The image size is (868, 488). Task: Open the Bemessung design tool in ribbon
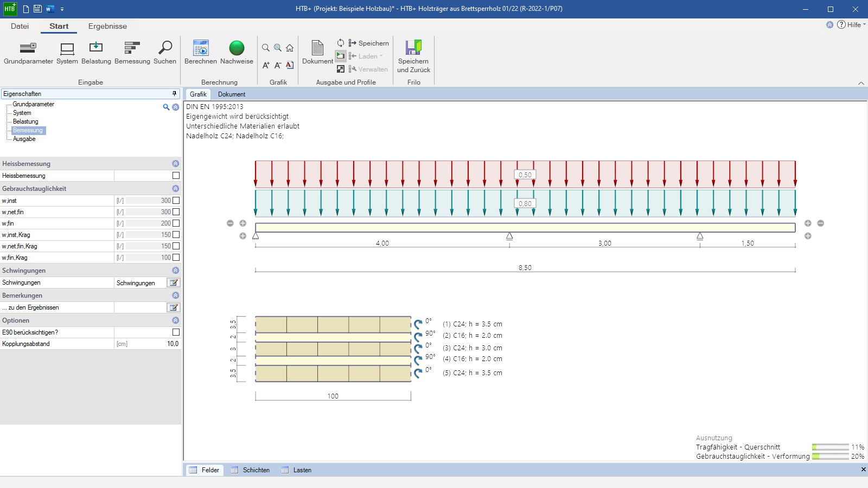tap(132, 53)
